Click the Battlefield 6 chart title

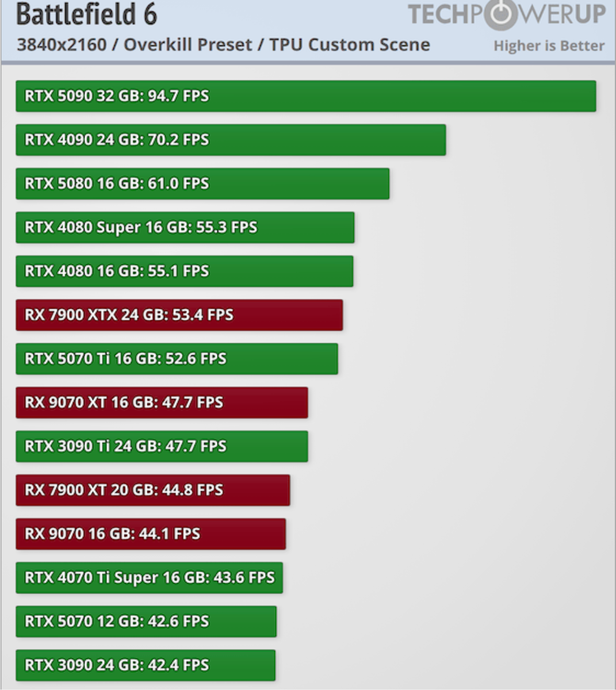tap(86, 15)
